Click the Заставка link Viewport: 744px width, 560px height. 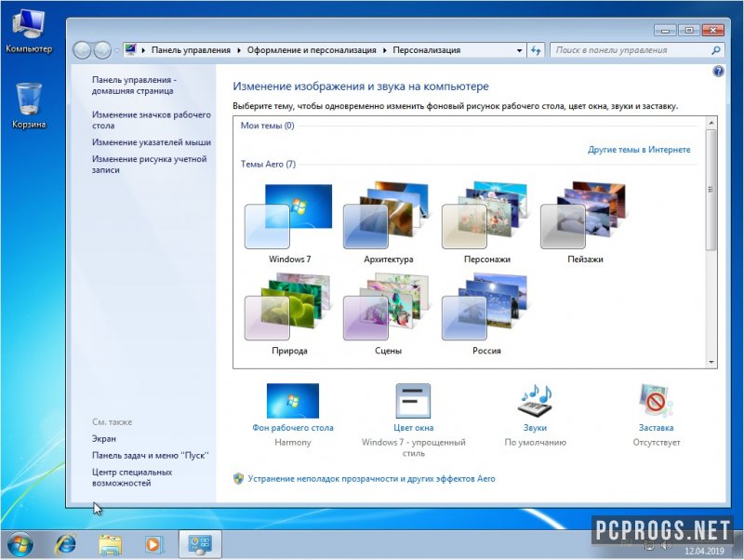656,428
